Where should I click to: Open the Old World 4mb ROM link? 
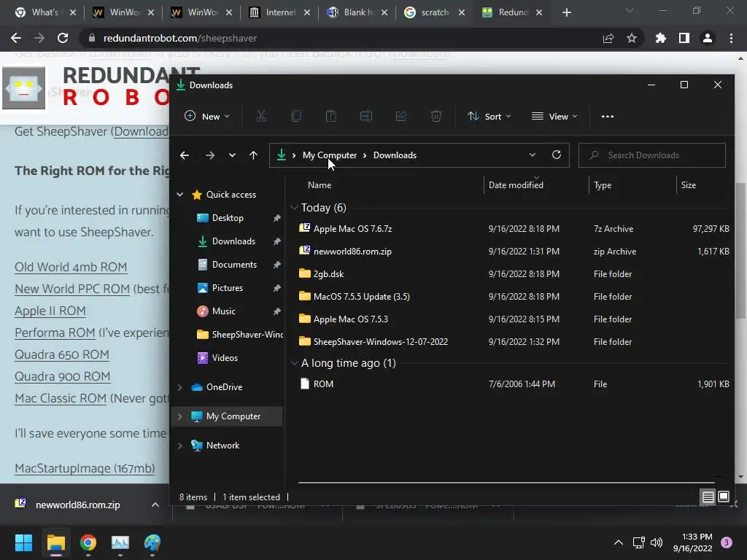coord(71,267)
